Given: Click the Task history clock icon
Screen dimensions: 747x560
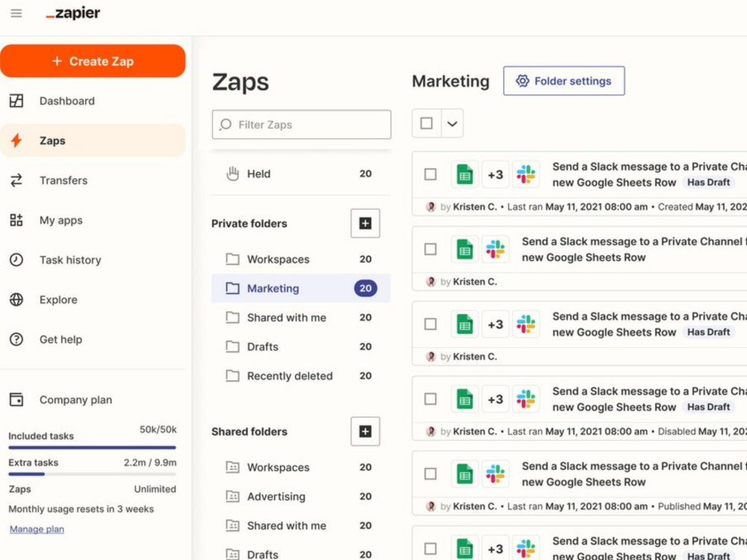Looking at the screenshot, I should pyautogui.click(x=16, y=260).
